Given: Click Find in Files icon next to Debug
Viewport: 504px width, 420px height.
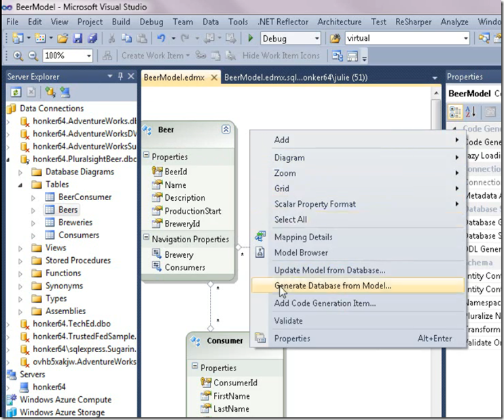Looking at the screenshot, I should pyautogui.click(x=335, y=39).
